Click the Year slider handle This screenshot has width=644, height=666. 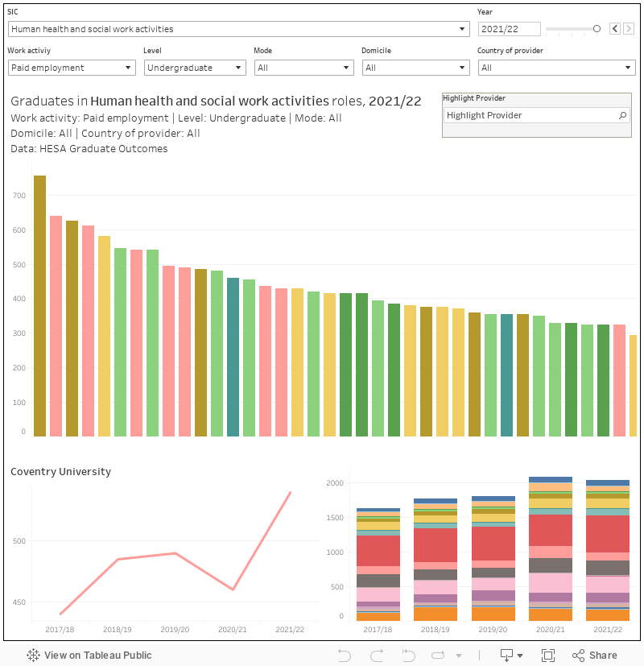[597, 29]
